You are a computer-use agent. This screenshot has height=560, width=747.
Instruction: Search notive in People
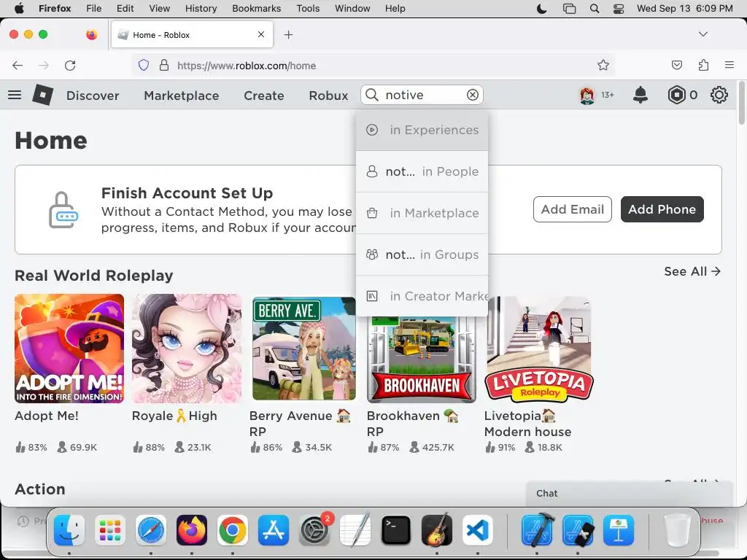click(422, 171)
